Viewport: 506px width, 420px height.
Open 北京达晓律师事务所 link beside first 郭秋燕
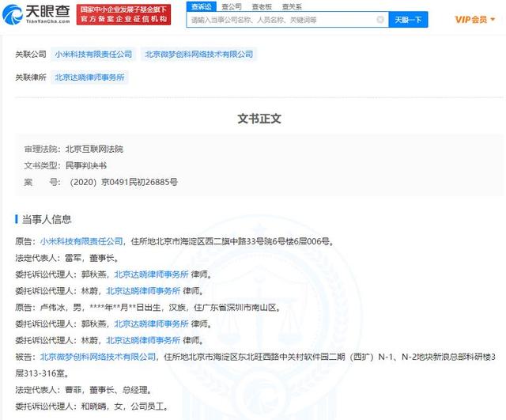pos(151,274)
